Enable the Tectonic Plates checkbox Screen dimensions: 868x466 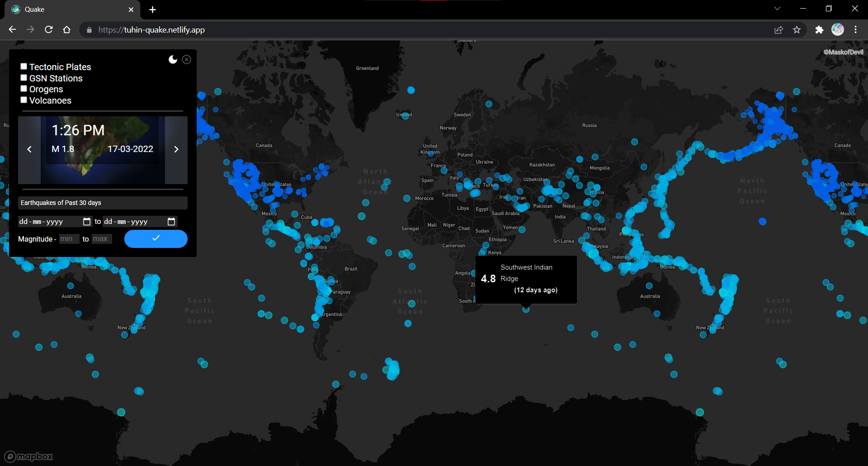24,67
